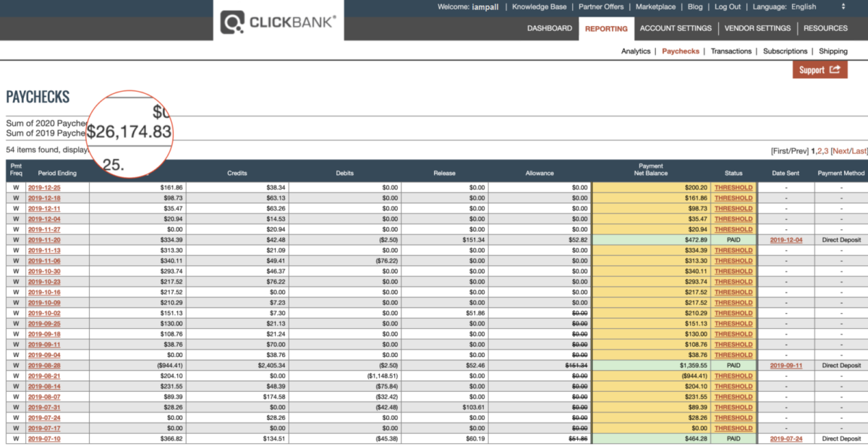Select the REPORTING tab
Image resolution: width=868 pixels, height=446 pixels.
point(606,28)
